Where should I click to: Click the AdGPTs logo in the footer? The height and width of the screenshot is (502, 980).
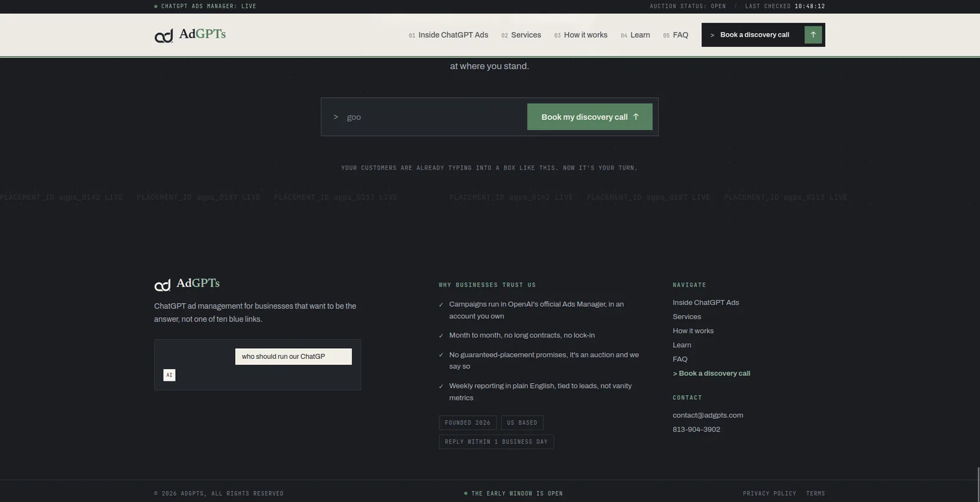coord(187,284)
